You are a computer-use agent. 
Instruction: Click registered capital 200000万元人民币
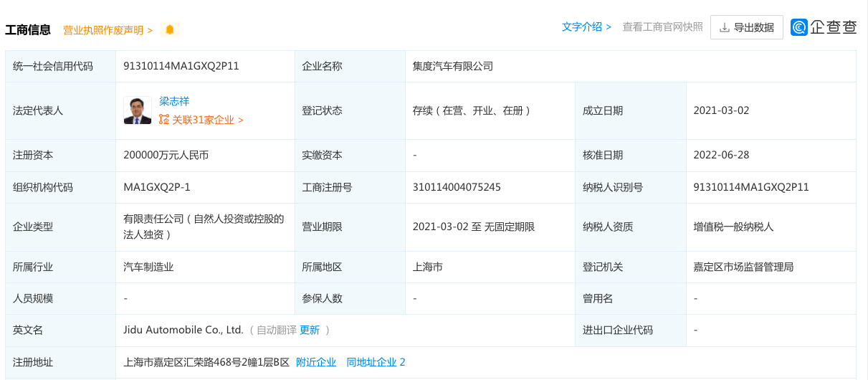tap(166, 155)
